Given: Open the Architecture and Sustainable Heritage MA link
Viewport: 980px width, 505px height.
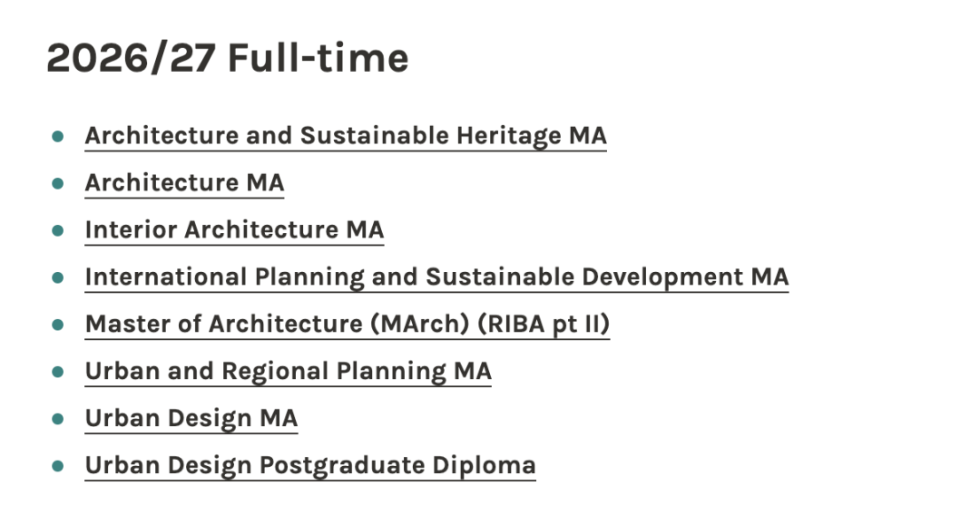Looking at the screenshot, I should coord(345,136).
